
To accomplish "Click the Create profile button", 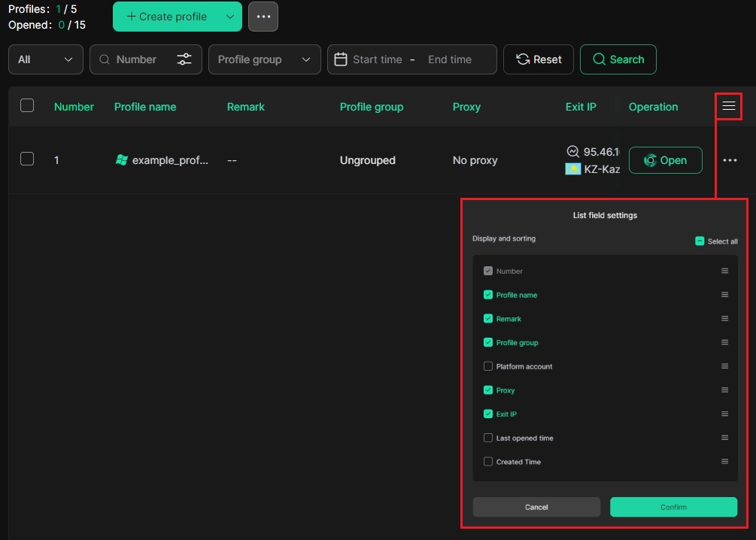I will click(167, 17).
